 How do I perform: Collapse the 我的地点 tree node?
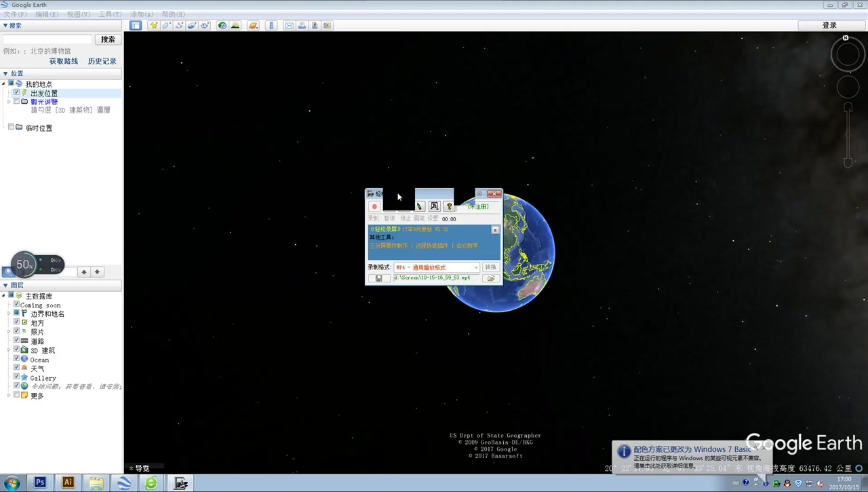point(3,84)
